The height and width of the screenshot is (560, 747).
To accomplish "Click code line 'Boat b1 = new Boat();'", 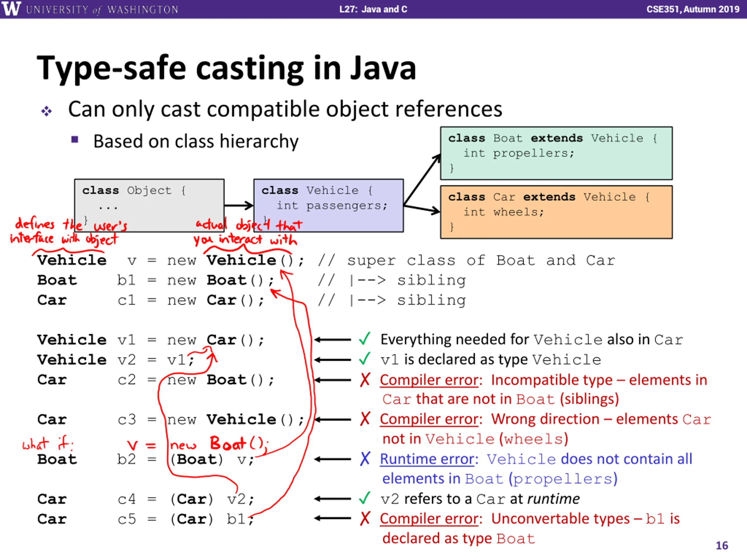I will pos(155,281).
